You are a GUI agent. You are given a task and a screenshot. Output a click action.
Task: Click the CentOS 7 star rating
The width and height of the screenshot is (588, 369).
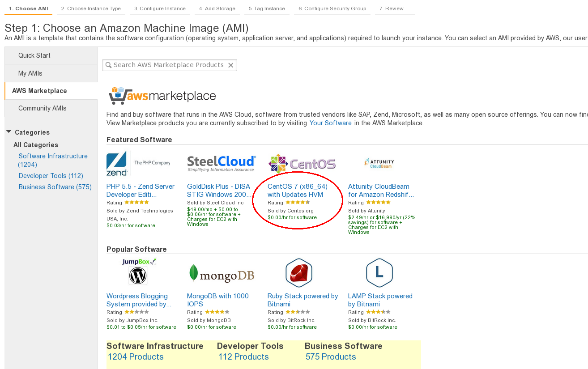pos(298,203)
